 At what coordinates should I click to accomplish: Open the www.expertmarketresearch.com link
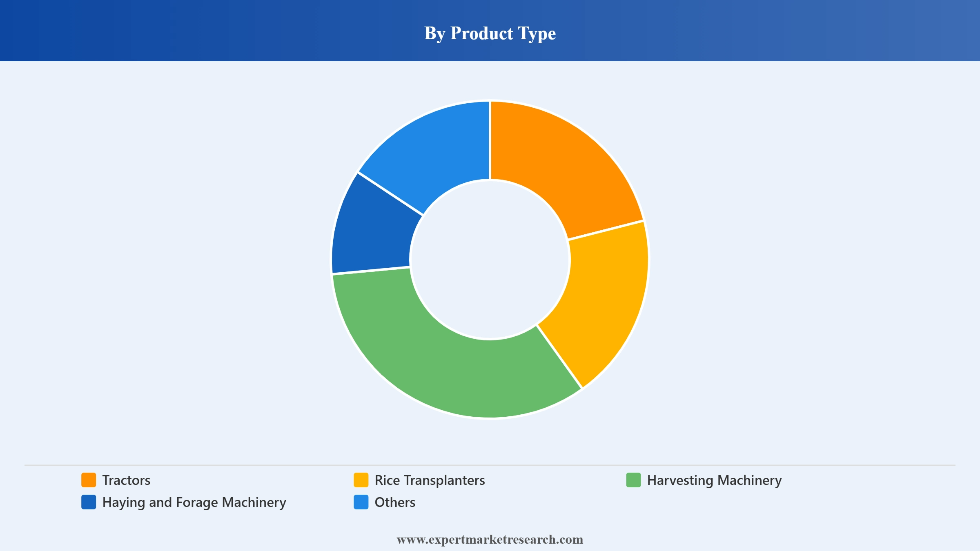click(490, 539)
